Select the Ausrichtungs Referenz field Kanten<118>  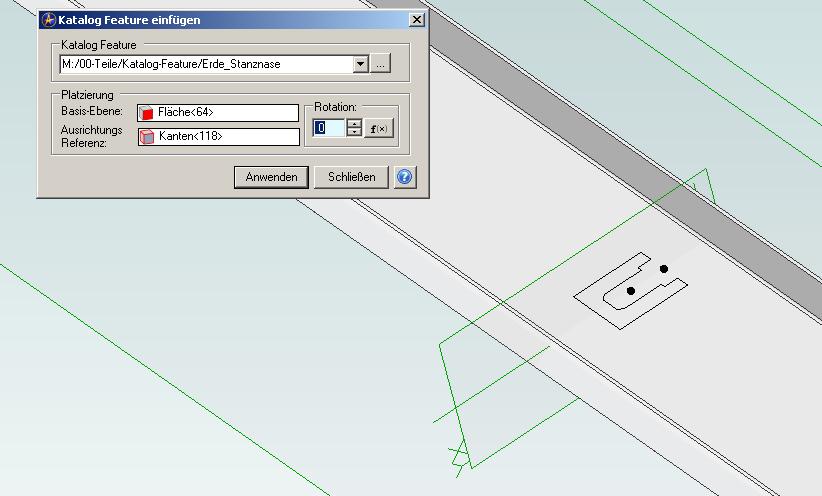pyautogui.click(x=219, y=137)
